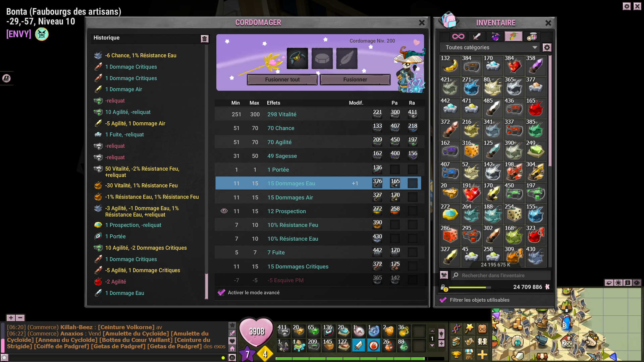
Task: Open inventory settings gear button
Action: 547,48
